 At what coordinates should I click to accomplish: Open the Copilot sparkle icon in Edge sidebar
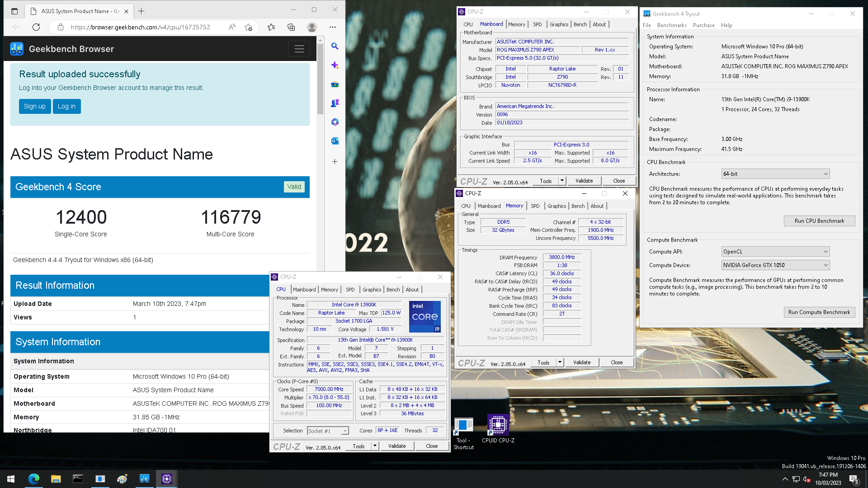click(x=335, y=65)
